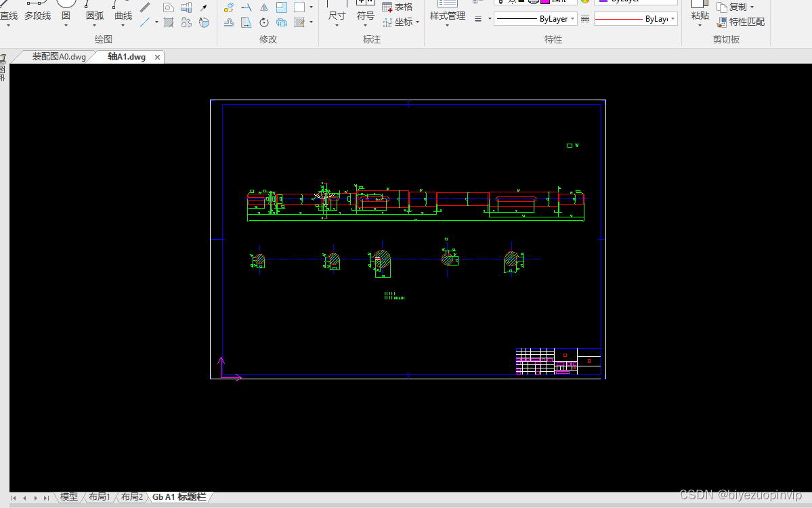The image size is (812, 508).
Task: Click the bolt part library icon
Action: [x=186, y=7]
